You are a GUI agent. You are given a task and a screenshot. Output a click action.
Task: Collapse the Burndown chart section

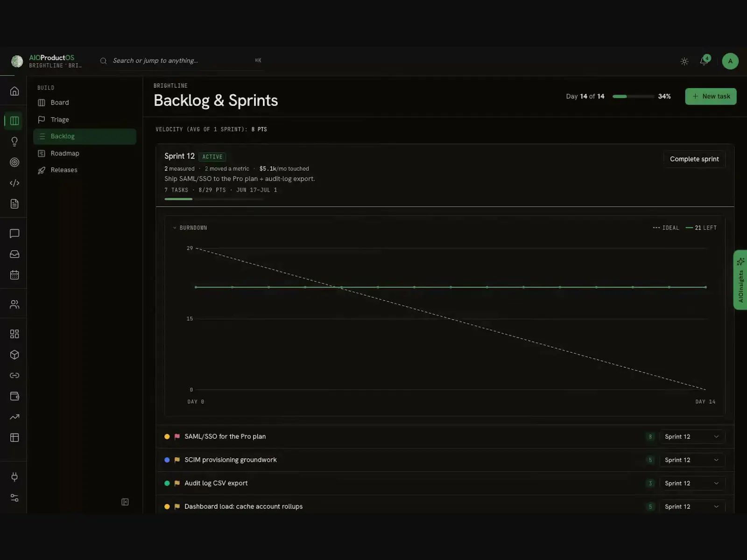point(190,228)
